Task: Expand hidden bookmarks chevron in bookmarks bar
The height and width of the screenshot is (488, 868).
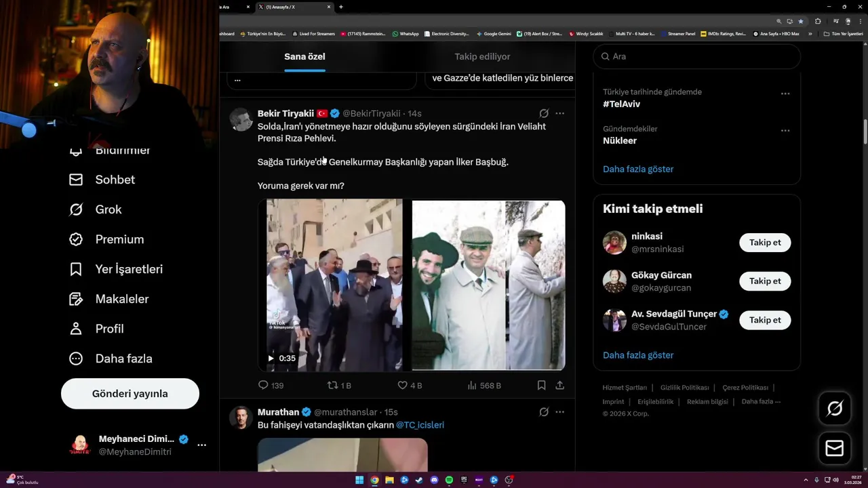Action: [810, 34]
